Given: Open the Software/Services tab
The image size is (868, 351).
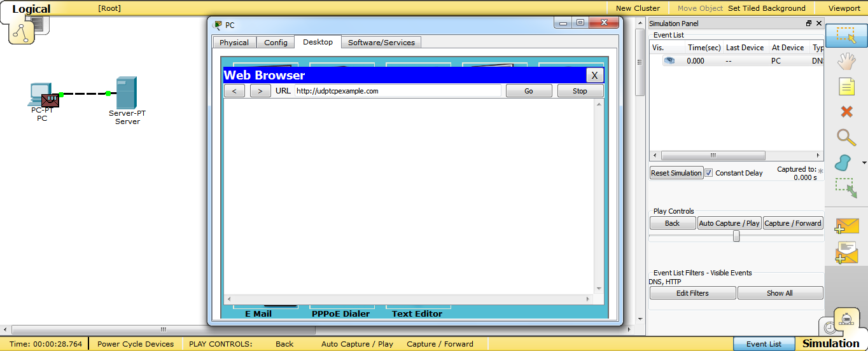Looking at the screenshot, I should 381,43.
